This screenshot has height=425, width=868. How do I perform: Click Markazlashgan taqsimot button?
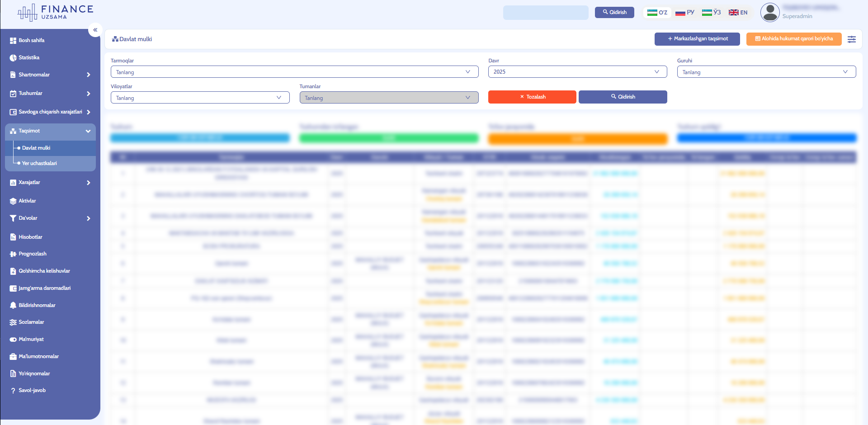697,39
